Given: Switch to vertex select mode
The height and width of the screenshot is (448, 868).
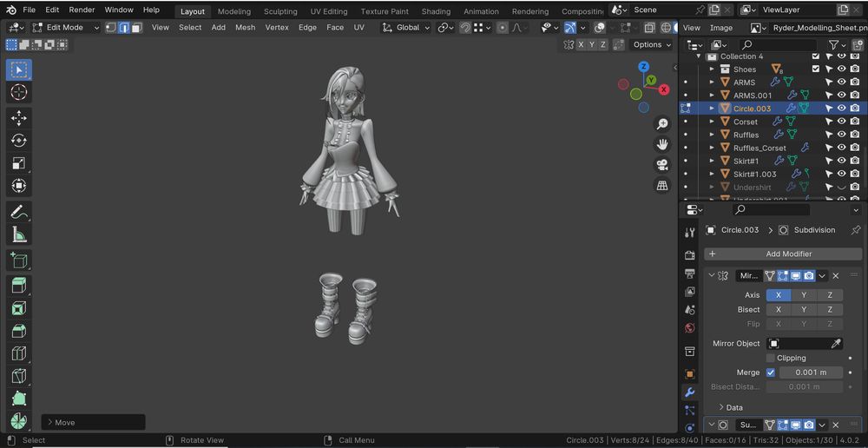Looking at the screenshot, I should point(111,27).
